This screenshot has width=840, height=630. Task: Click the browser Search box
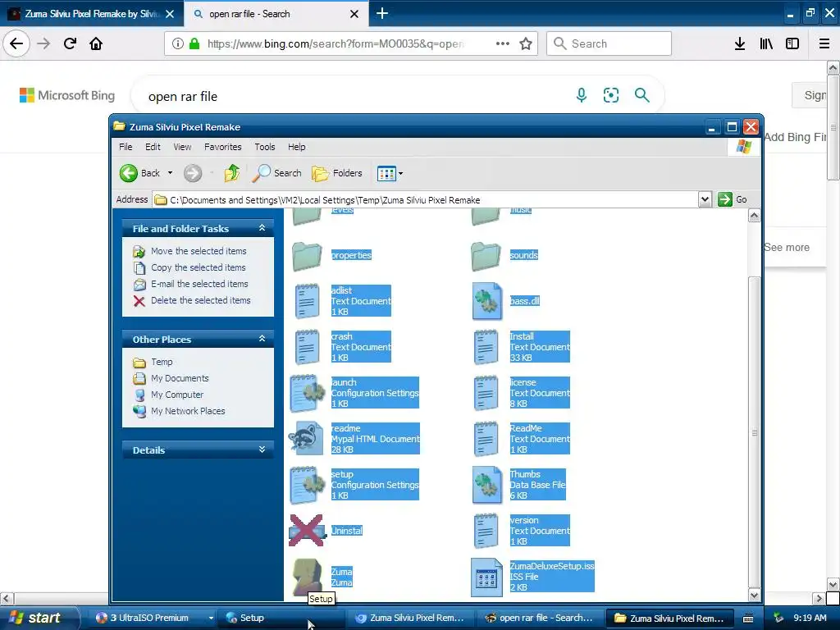(609, 43)
